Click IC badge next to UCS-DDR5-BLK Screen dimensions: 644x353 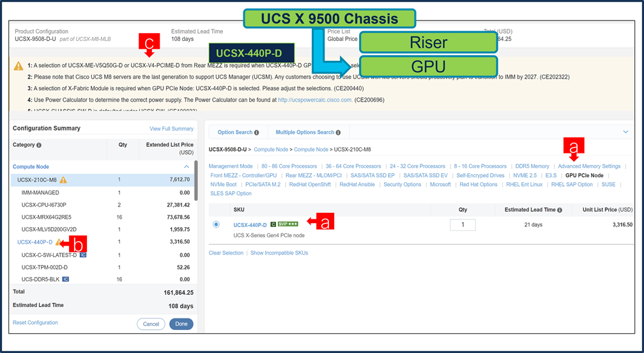click(65, 279)
